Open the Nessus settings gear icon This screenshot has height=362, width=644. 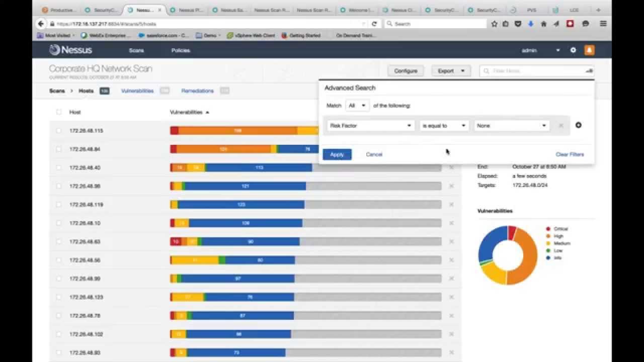[573, 50]
